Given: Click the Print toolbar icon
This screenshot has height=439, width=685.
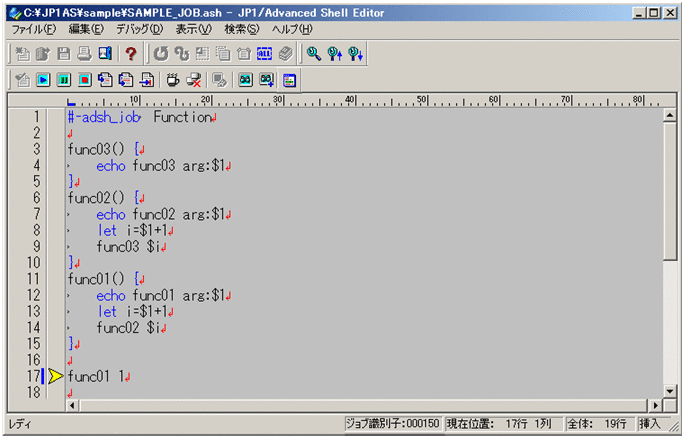Looking at the screenshot, I should tap(84, 54).
